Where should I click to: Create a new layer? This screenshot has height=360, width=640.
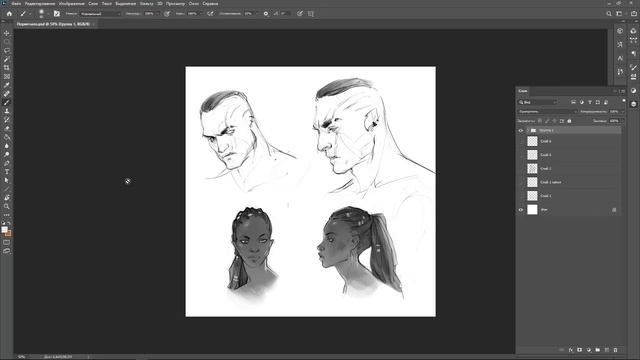(x=607, y=350)
